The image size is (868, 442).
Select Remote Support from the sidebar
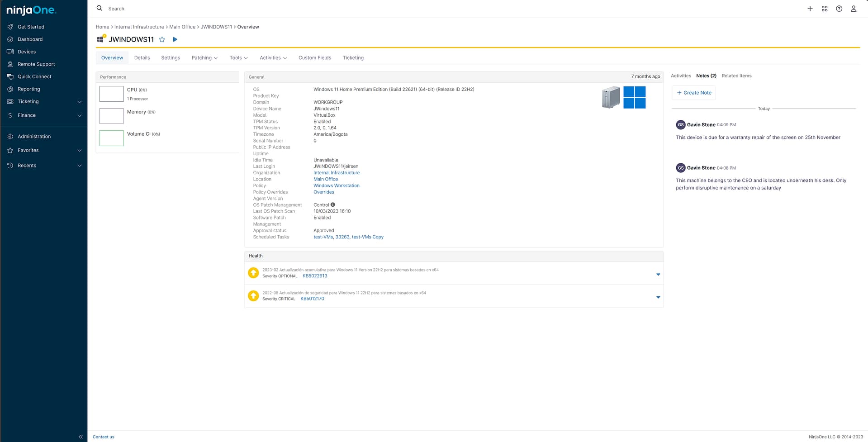(x=36, y=64)
